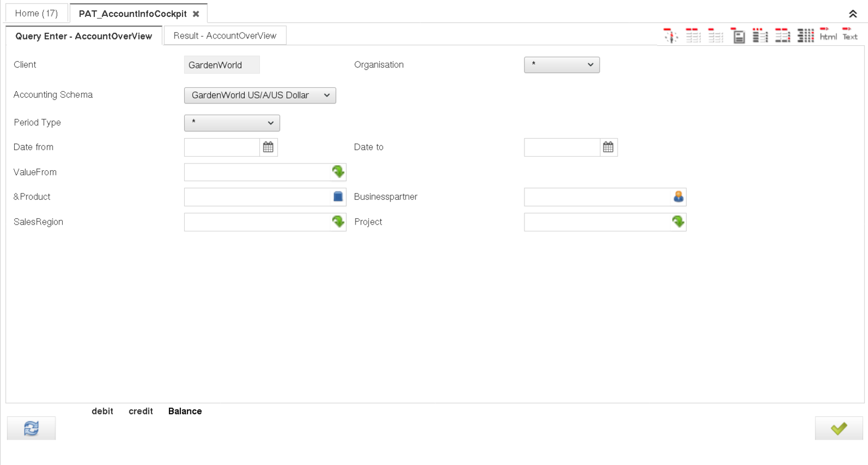Viewport: 868px width, 465px height.
Task: Expand the Period Type dropdown
Action: pyautogui.click(x=232, y=123)
